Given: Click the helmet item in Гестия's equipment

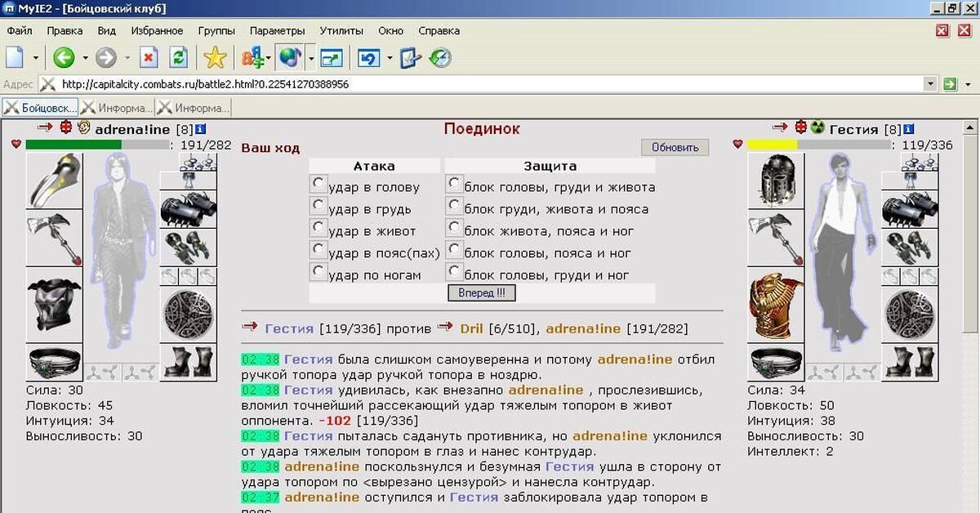Looking at the screenshot, I should (x=776, y=181).
